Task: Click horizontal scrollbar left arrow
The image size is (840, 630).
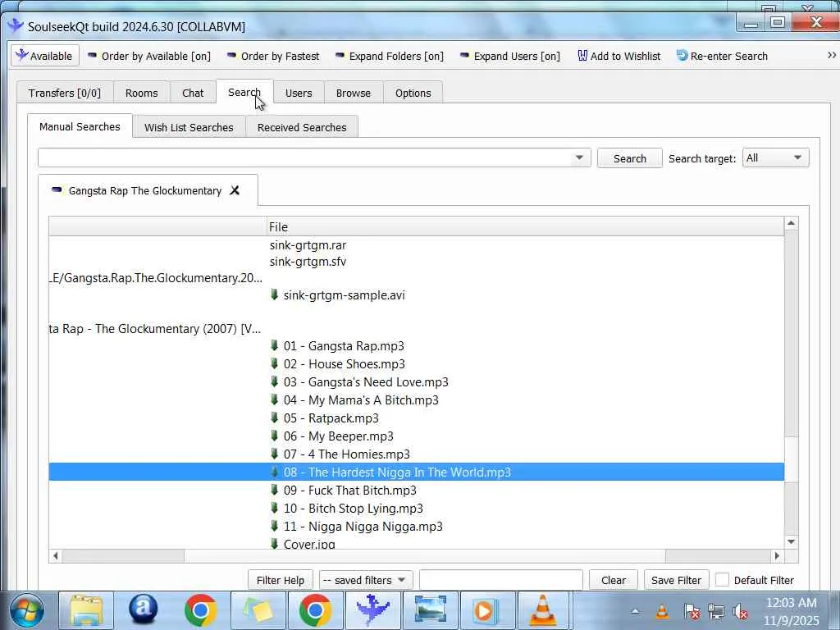Action: pyautogui.click(x=55, y=556)
